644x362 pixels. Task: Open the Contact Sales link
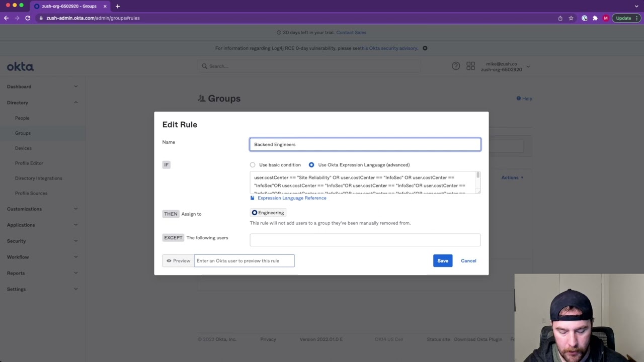[351, 33]
